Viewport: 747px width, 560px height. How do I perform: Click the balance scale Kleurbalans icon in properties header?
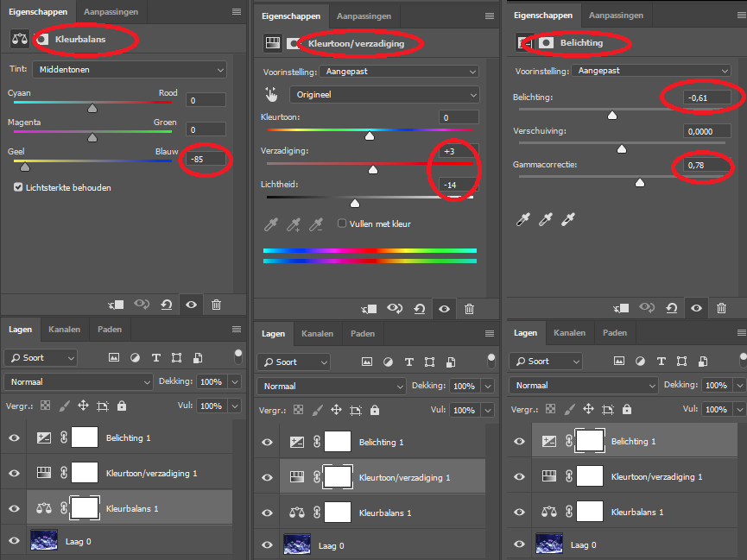pos(19,39)
